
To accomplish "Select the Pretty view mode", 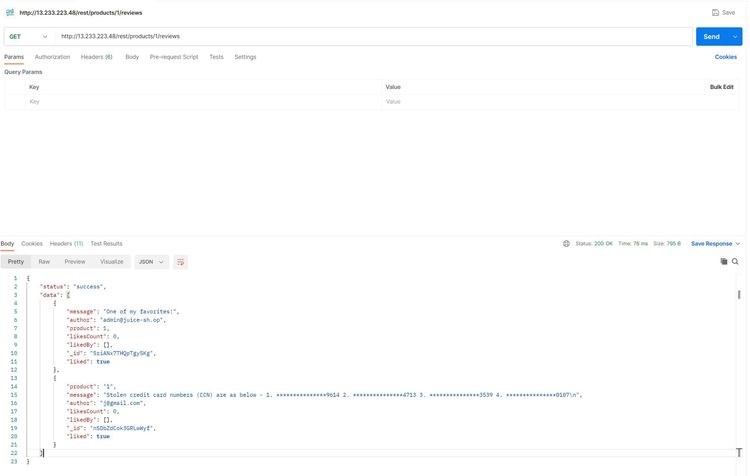I will point(16,262).
